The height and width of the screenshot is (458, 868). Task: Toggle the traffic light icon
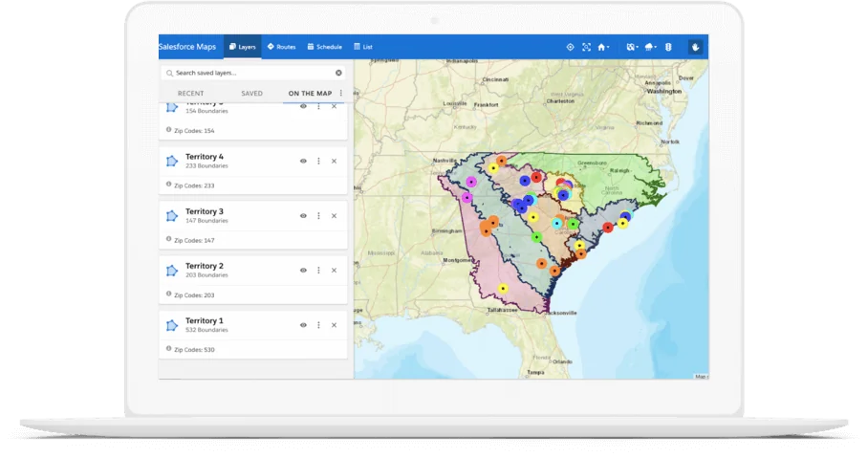[668, 47]
